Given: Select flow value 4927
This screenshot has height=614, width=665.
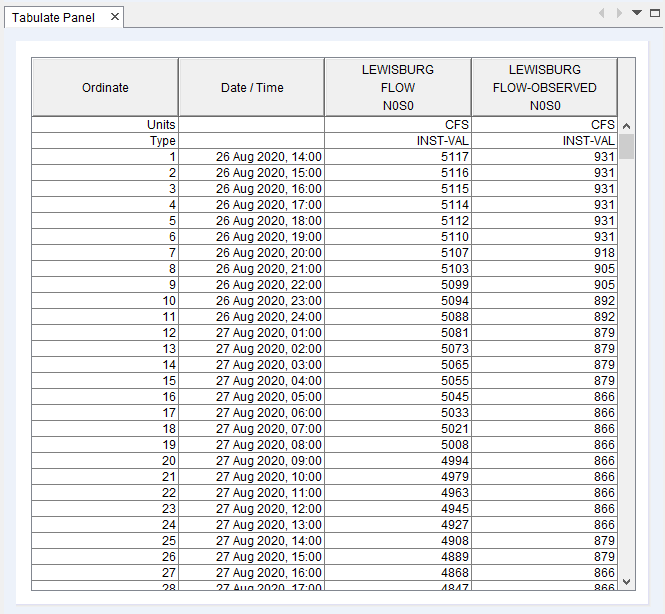Looking at the screenshot, I should click(398, 525).
